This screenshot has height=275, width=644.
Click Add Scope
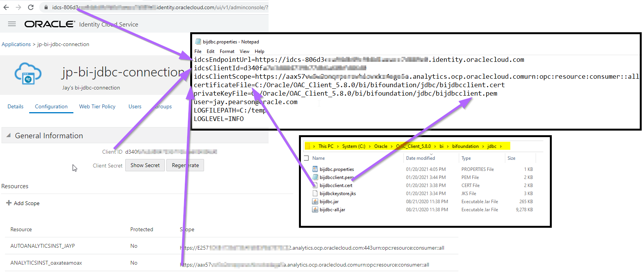(27, 203)
